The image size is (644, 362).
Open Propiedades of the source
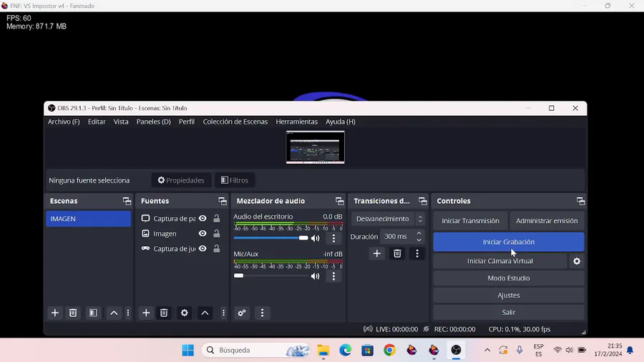[181, 180]
